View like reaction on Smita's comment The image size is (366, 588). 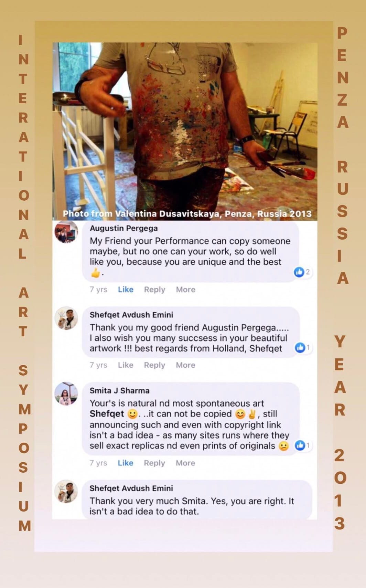(303, 445)
